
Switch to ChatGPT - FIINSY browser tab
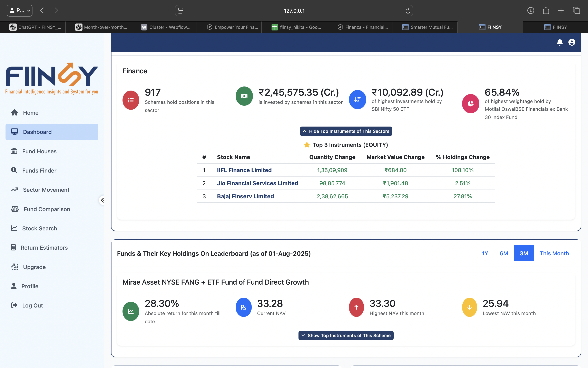(33, 27)
